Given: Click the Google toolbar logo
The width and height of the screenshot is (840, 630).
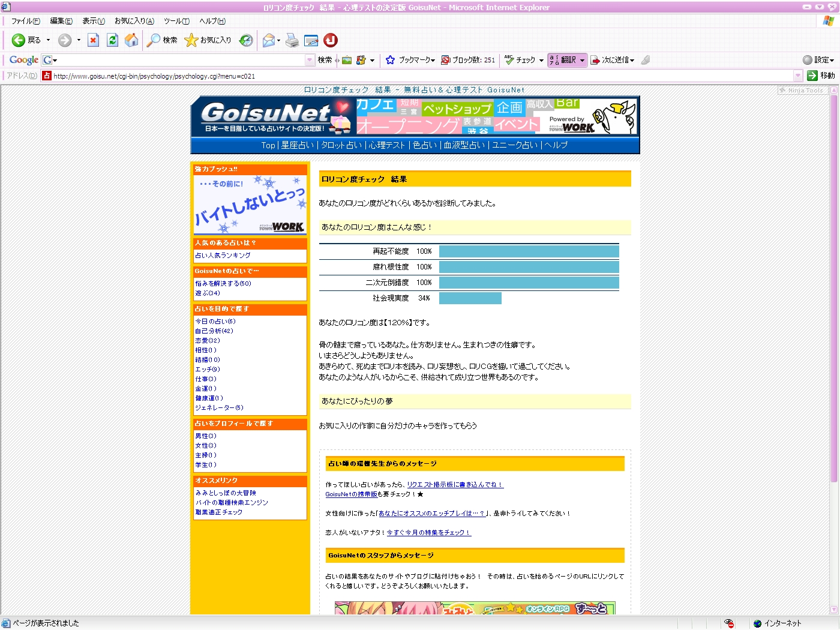Looking at the screenshot, I should point(24,60).
